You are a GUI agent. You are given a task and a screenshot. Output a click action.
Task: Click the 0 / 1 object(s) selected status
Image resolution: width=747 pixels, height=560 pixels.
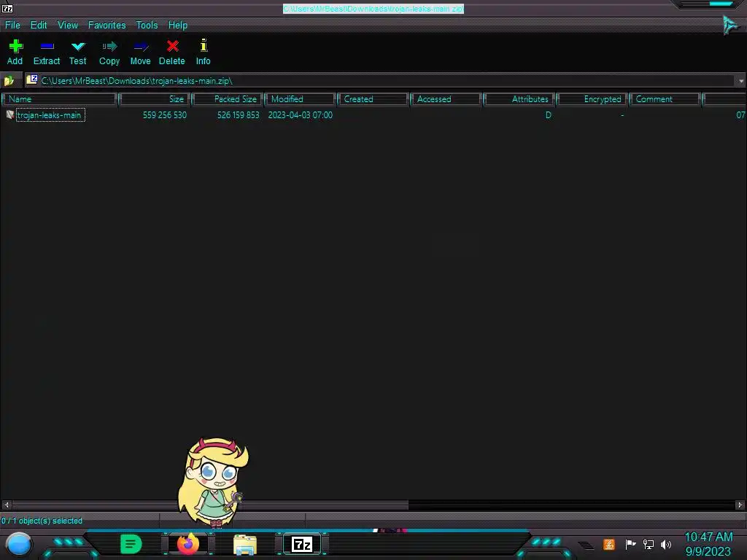[42, 521]
